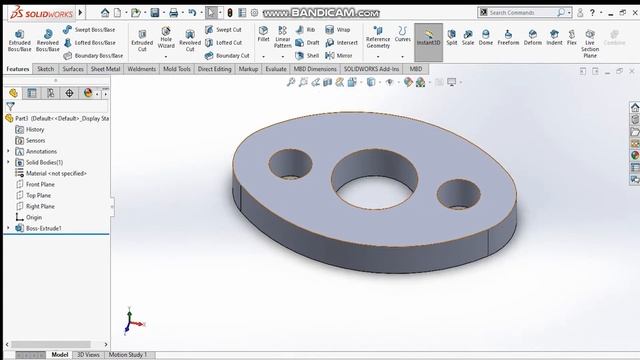Screen dimensions: 640x360
Task: Start the Linear Pattern tool
Action: 282,37
